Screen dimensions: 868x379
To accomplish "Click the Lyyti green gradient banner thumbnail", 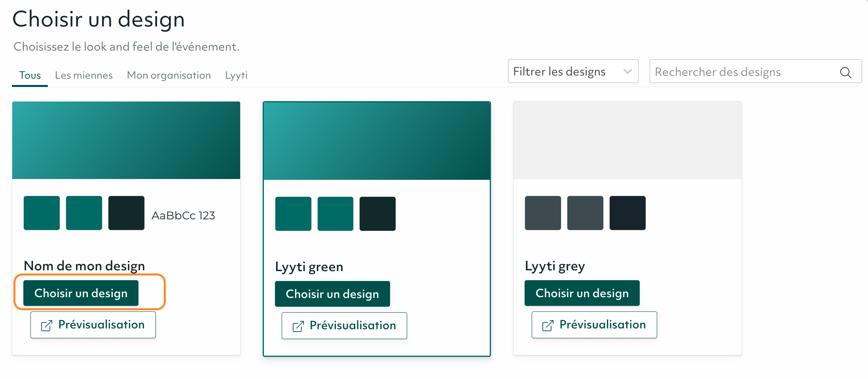I will click(x=377, y=141).
